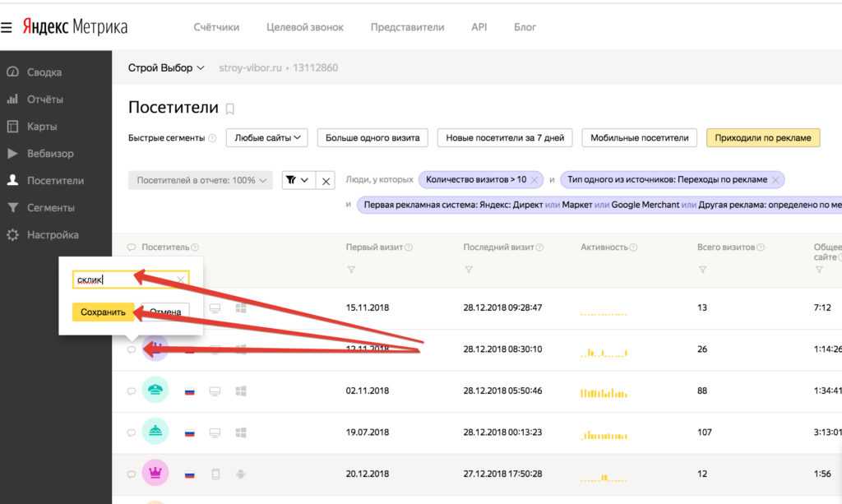
Task: Click mobile device icon in 20.12.2018 row
Action: tap(215, 474)
